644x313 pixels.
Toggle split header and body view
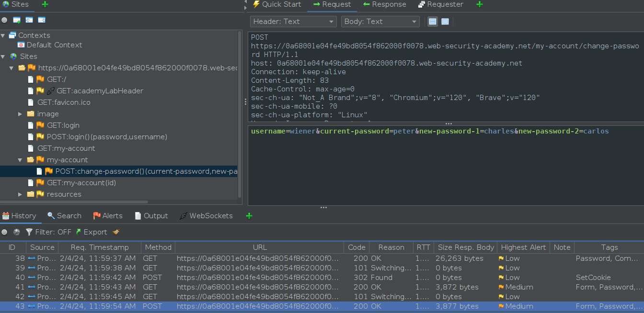point(433,22)
